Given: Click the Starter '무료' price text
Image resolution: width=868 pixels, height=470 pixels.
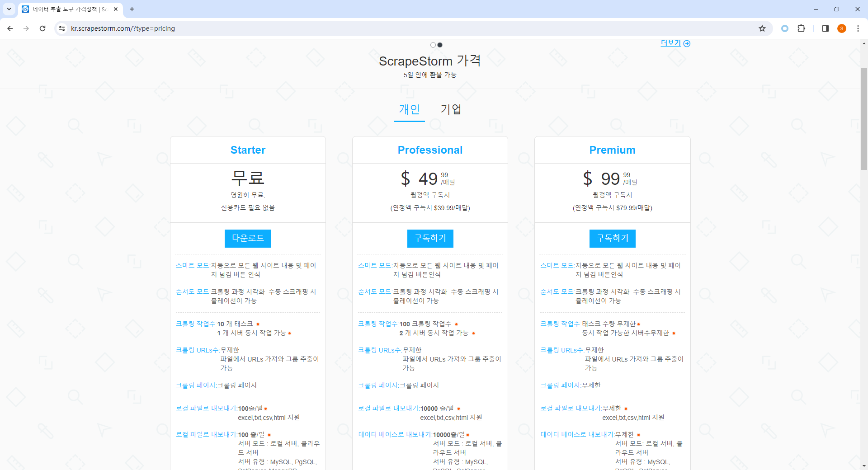Looking at the screenshot, I should (248, 178).
